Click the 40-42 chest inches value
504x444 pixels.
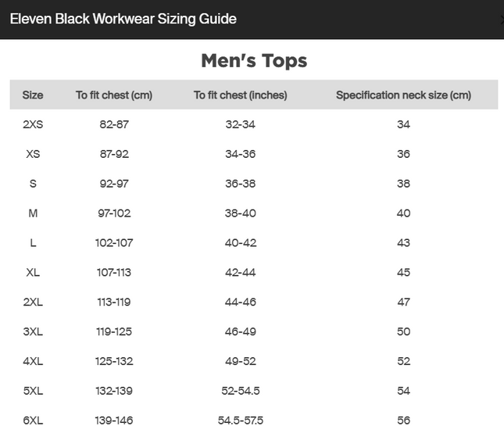point(241,243)
